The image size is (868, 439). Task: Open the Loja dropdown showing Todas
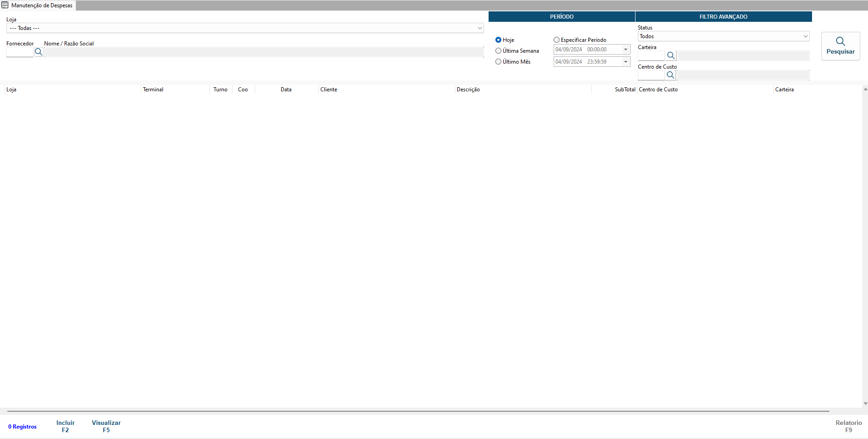[x=245, y=28]
